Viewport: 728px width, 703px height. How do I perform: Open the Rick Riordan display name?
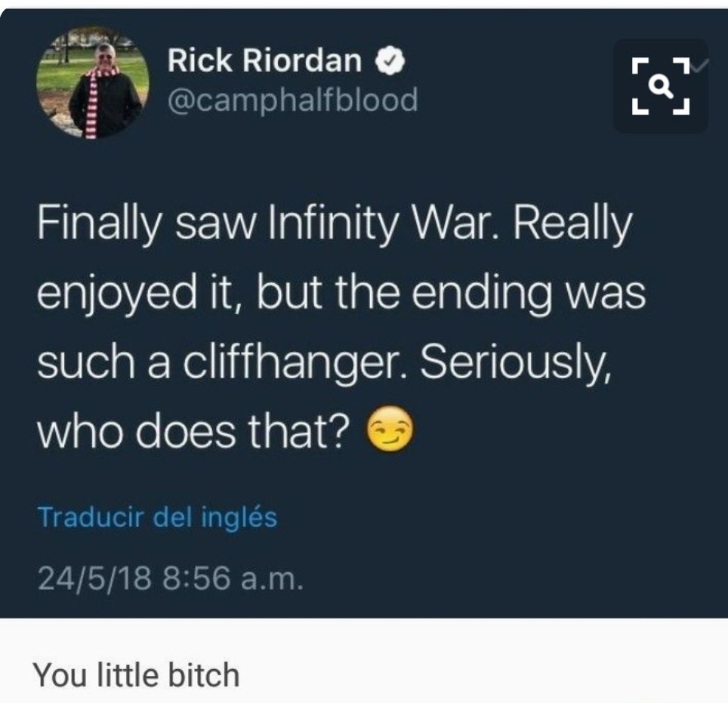264,61
